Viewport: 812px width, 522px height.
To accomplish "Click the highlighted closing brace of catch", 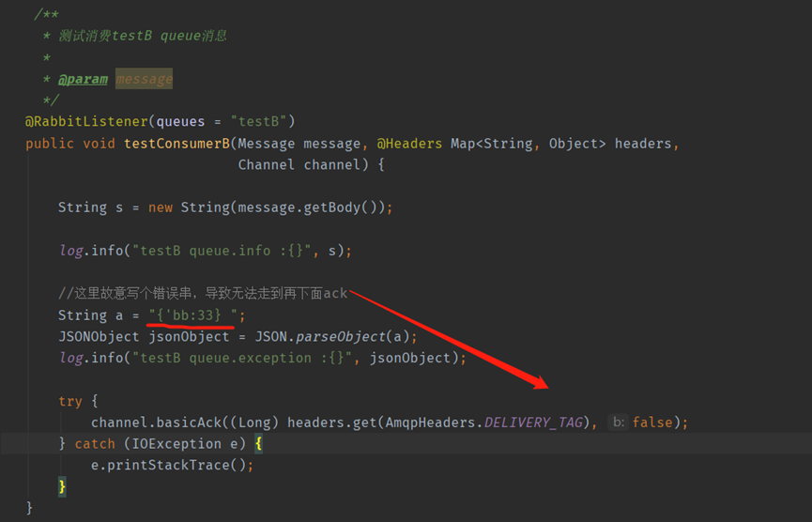I will pyautogui.click(x=62, y=486).
